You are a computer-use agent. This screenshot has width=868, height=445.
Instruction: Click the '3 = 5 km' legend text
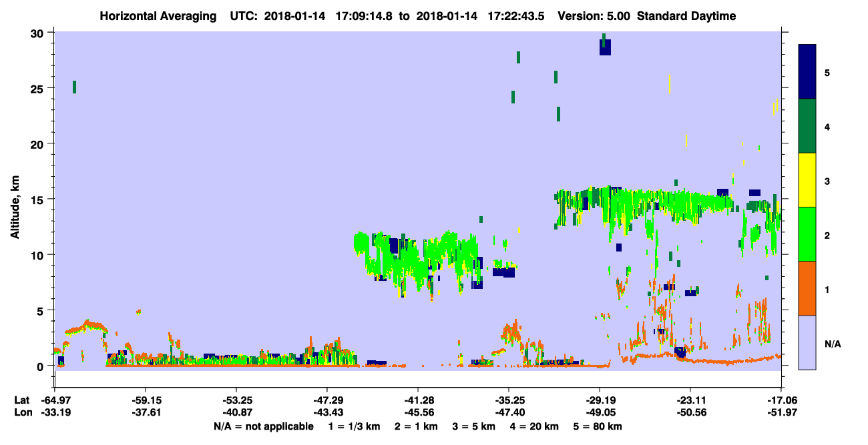(x=473, y=426)
